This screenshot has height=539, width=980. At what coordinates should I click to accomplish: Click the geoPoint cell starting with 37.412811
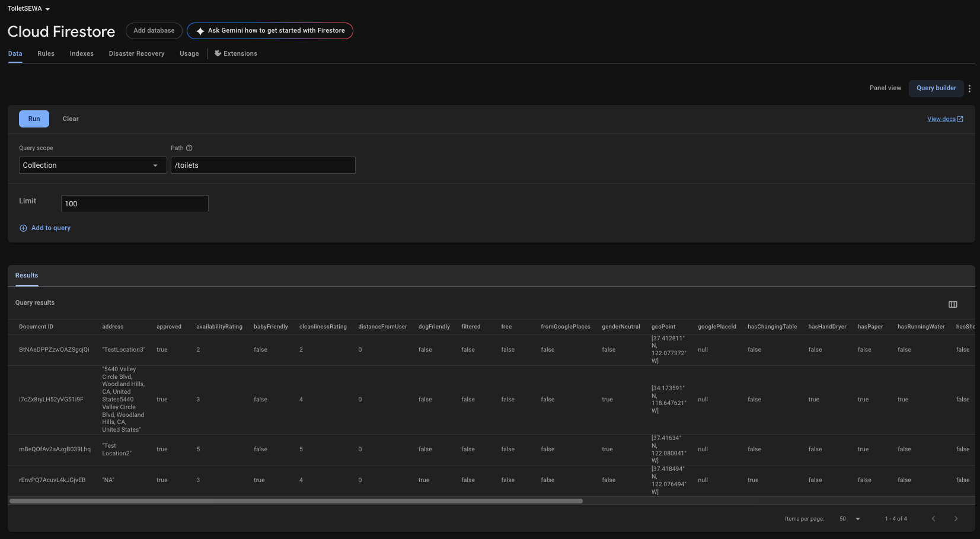pos(669,350)
